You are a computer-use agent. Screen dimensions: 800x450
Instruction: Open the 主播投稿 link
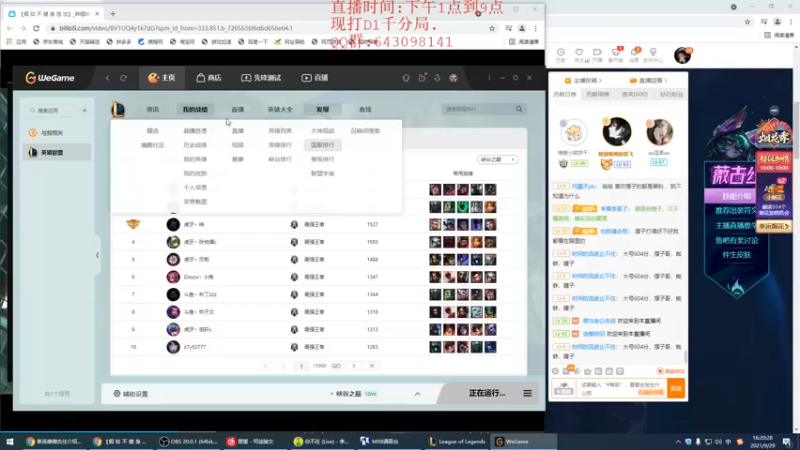point(582,81)
